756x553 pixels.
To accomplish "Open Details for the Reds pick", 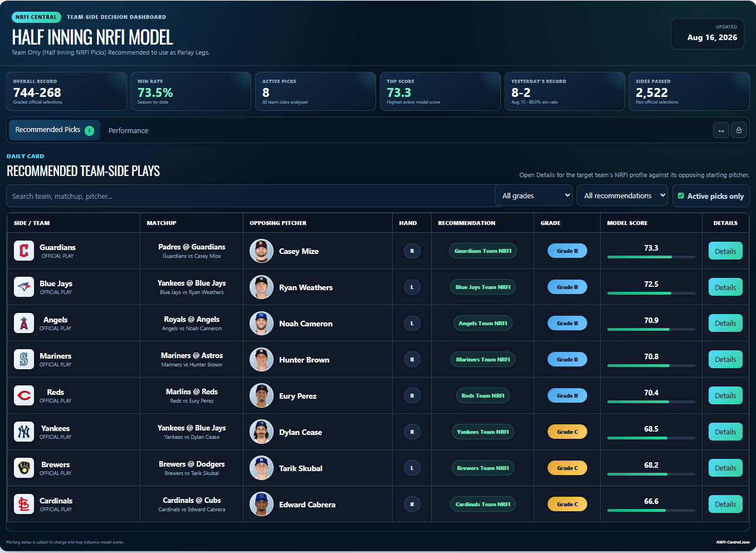I will 725,395.
